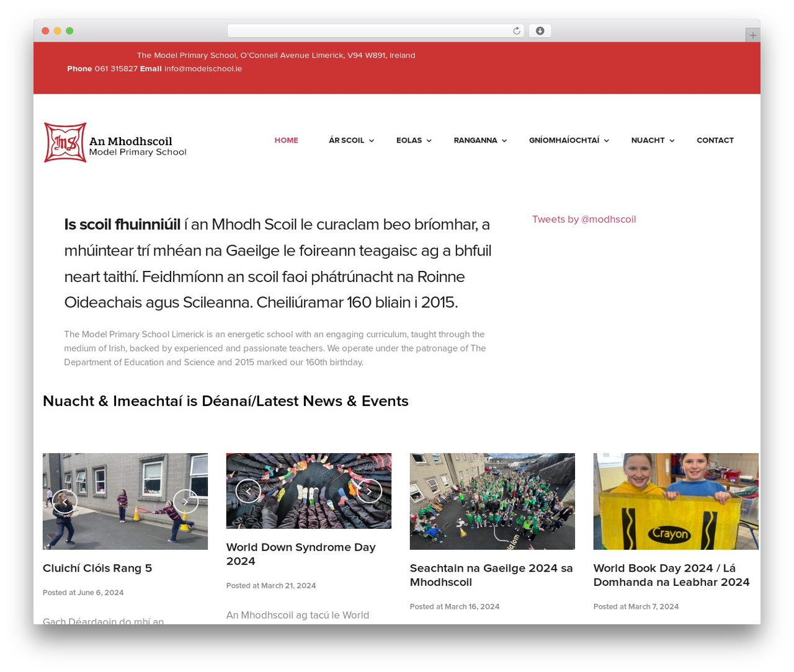Image resolution: width=794 pixels, height=672 pixels.
Task: Open World Book Day 2024 article title
Action: tap(671, 575)
